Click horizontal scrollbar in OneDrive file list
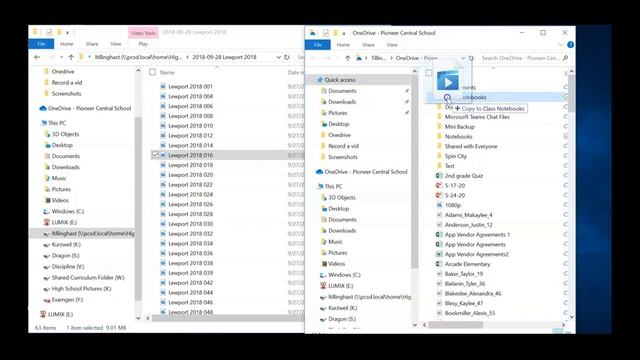Image resolution: width=640 pixels, height=360 pixels. [x=455, y=325]
